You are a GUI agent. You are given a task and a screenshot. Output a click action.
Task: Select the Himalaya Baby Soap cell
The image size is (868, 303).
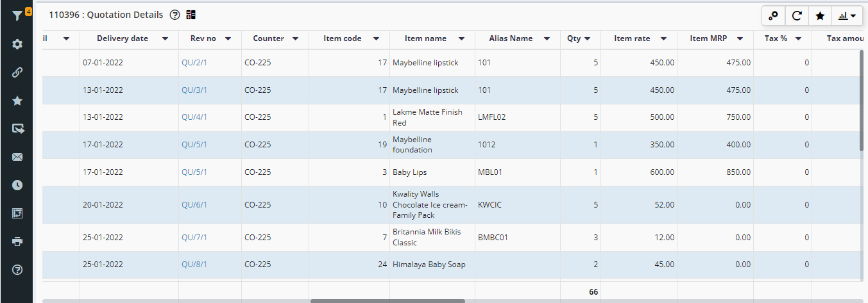point(432,265)
